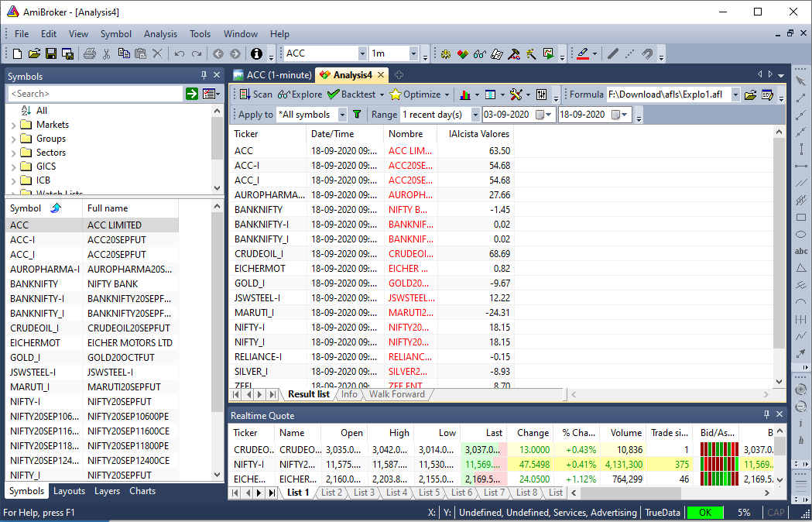
Task: Open the 18-09-2020 date picker
Action: click(x=619, y=115)
